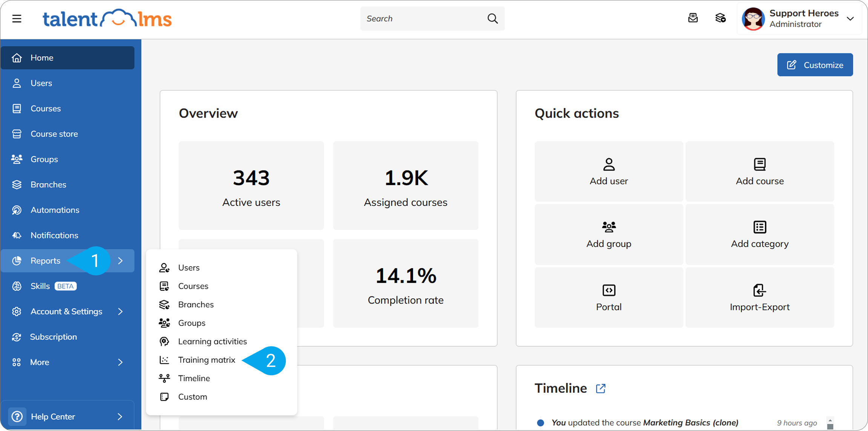Viewport: 868px width, 431px height.
Task: Click the search magnifier icon
Action: [492, 18]
